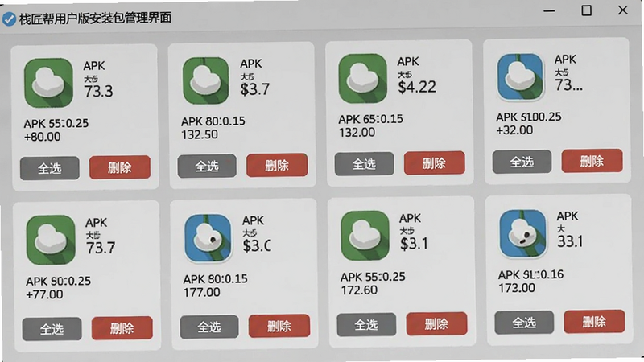Click the 73.7 value text
This screenshot has height=362, width=644.
(101, 248)
